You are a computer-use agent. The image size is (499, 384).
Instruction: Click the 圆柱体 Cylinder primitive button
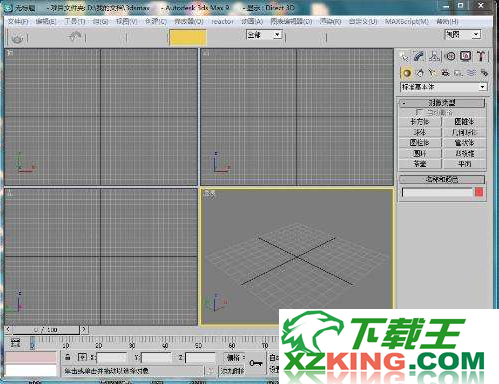tap(420, 143)
